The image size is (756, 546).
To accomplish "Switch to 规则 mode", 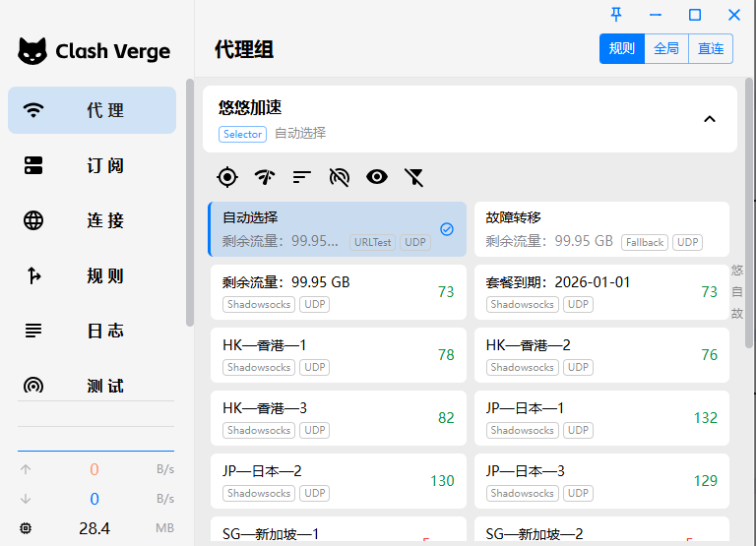I will 621,48.
